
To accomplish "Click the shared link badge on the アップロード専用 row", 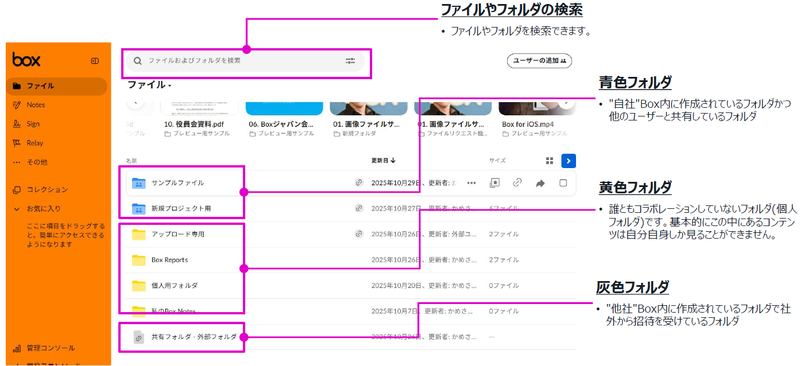I will point(359,234).
